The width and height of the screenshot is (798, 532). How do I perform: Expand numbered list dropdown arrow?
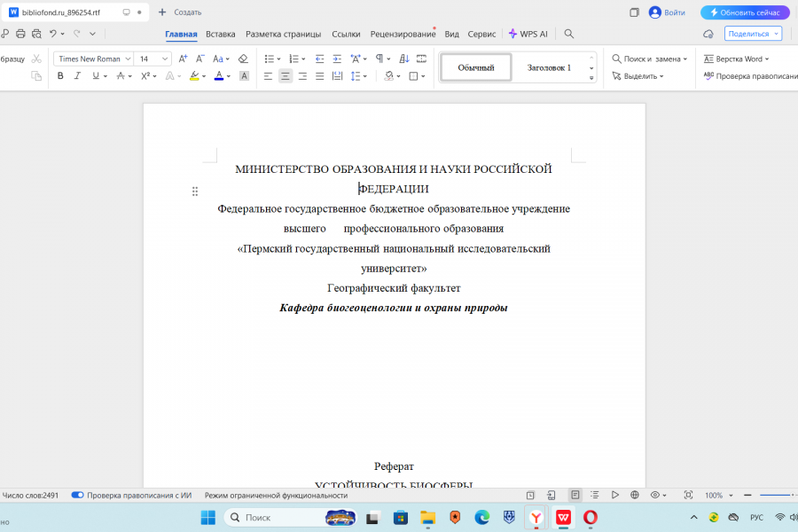tap(303, 59)
